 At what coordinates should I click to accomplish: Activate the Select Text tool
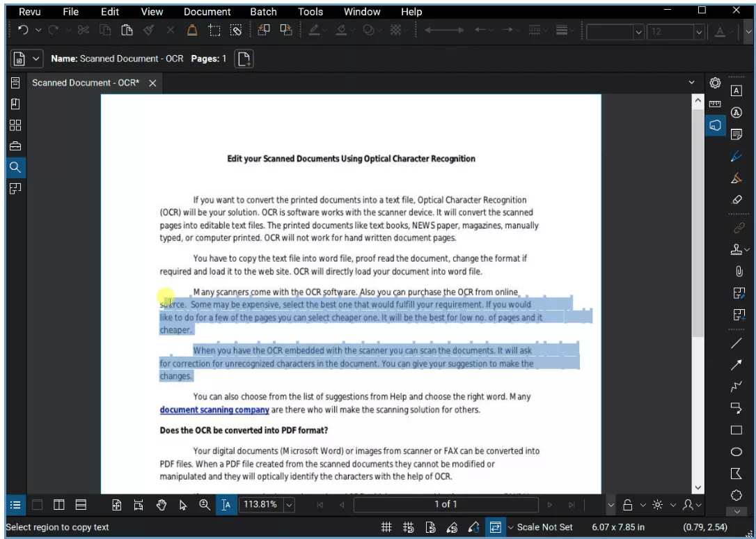click(x=226, y=504)
